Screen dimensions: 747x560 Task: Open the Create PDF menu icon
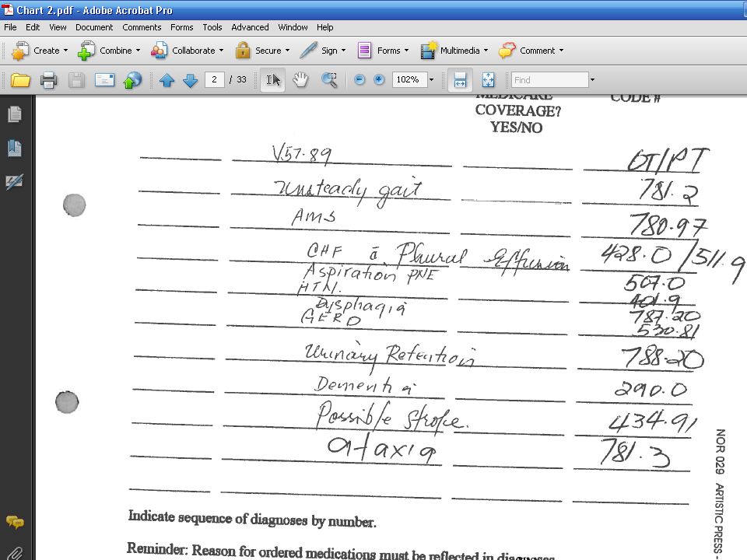tap(20, 51)
